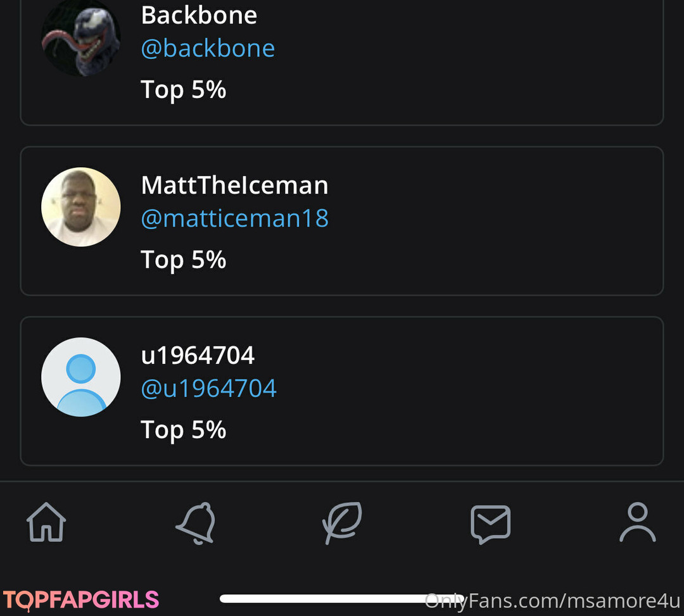This screenshot has width=684, height=616.
Task: Click the OnlyFans.com/msamore4u watermark text
Action: tap(553, 601)
